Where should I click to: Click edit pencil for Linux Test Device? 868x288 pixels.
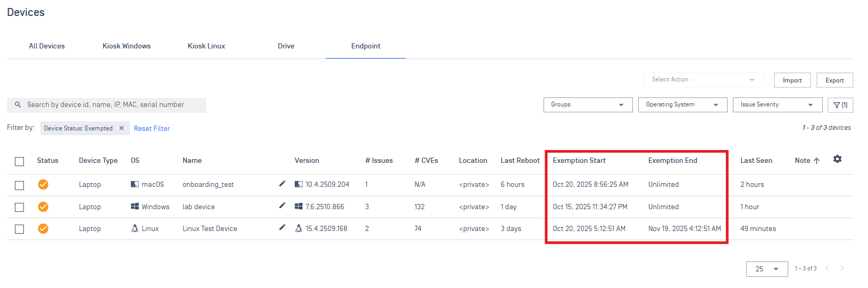click(x=282, y=228)
